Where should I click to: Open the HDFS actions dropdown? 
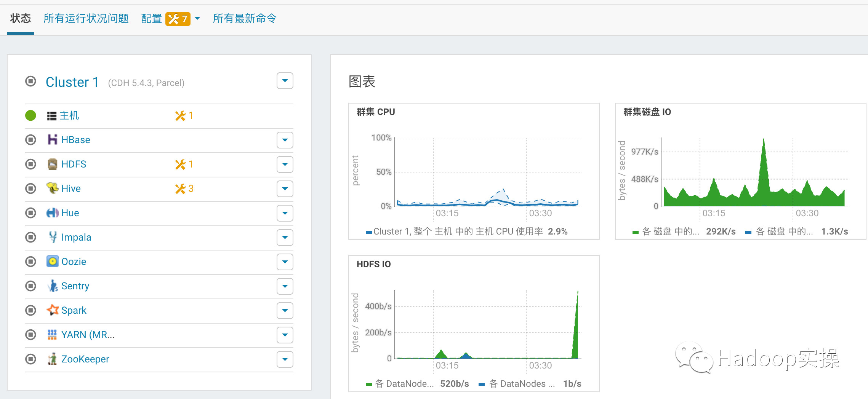click(x=285, y=164)
